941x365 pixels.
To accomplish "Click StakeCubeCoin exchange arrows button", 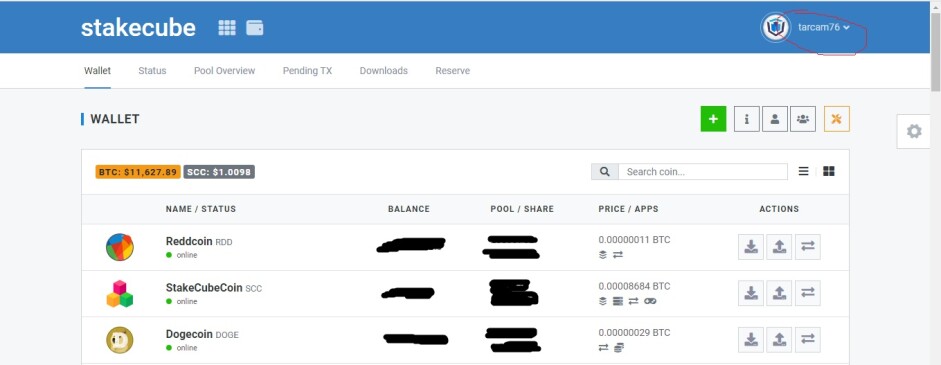I will pyautogui.click(x=808, y=293).
